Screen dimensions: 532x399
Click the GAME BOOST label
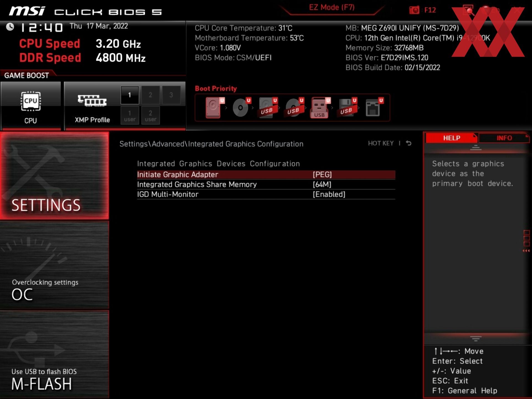coord(27,75)
